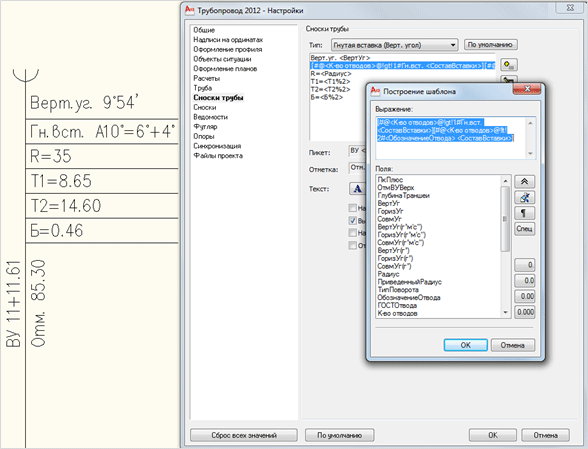The height and width of the screenshot is (449, 588).
Task: Go to Оформление планов section
Action: [x=225, y=69]
